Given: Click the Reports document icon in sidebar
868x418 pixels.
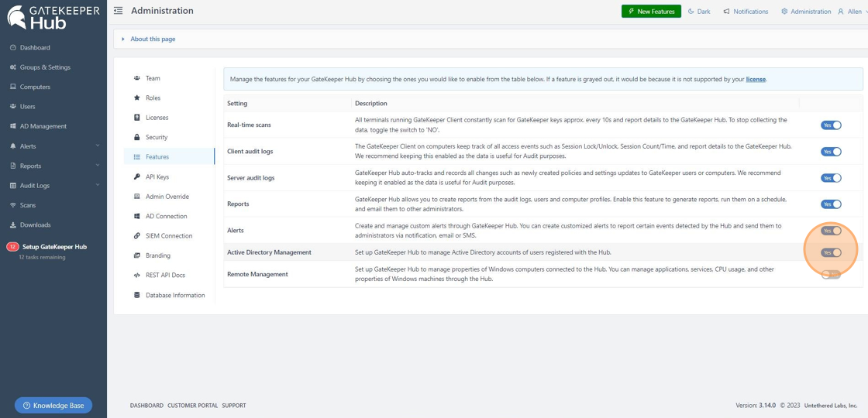Looking at the screenshot, I should (x=13, y=166).
